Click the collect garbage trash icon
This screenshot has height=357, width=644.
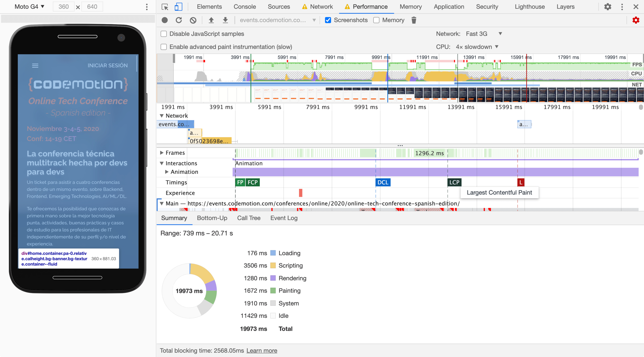pyautogui.click(x=414, y=20)
